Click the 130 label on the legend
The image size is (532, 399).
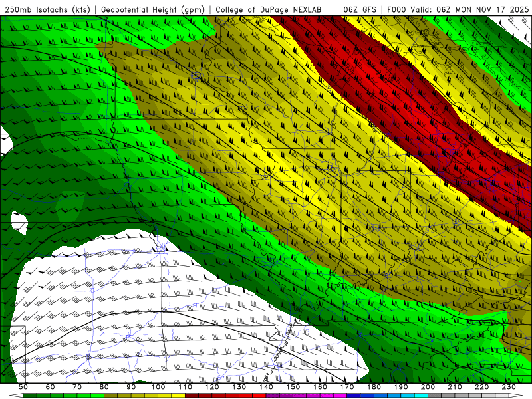239,387
